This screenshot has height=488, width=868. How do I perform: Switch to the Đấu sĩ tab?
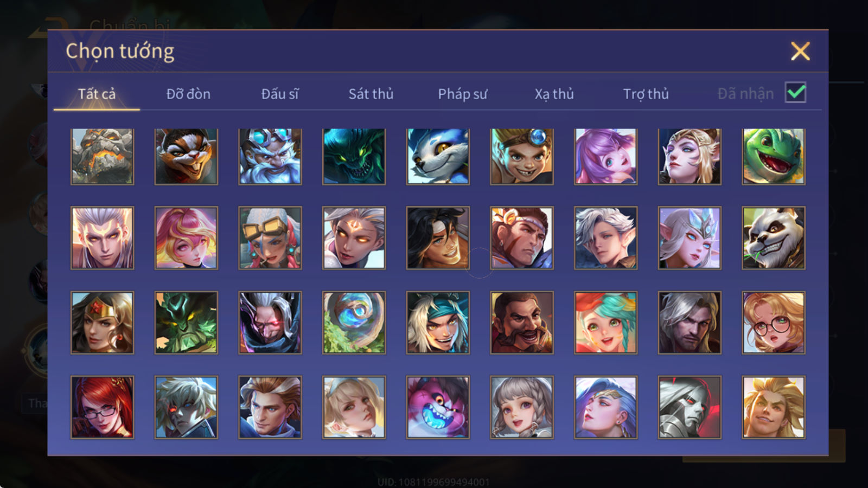tap(280, 94)
